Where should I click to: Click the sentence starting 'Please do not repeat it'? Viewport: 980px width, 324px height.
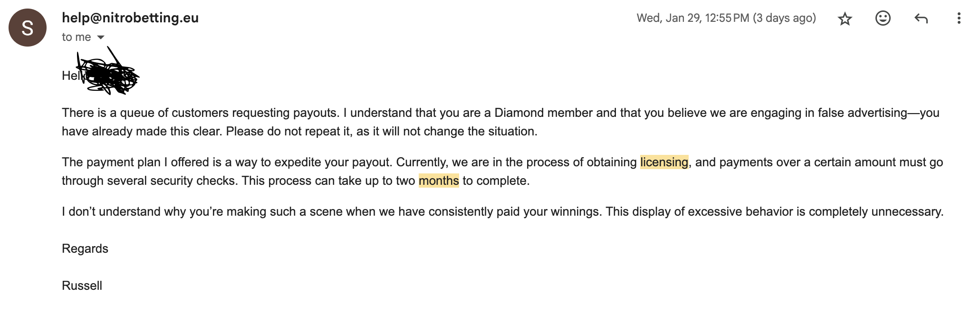(382, 131)
